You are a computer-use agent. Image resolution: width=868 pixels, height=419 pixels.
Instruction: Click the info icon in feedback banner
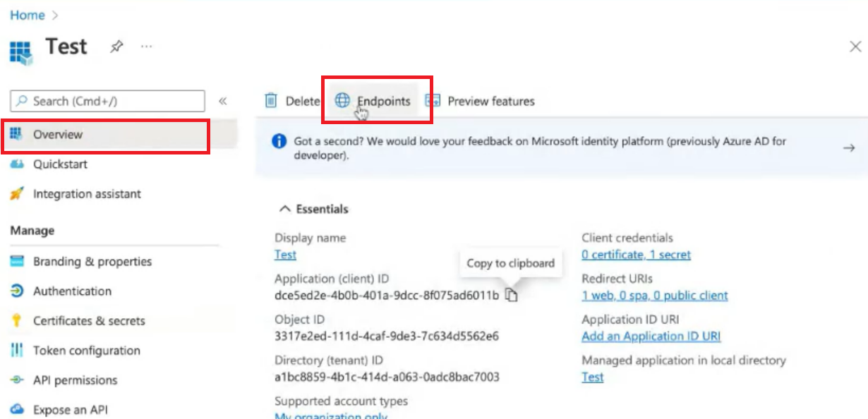click(279, 141)
